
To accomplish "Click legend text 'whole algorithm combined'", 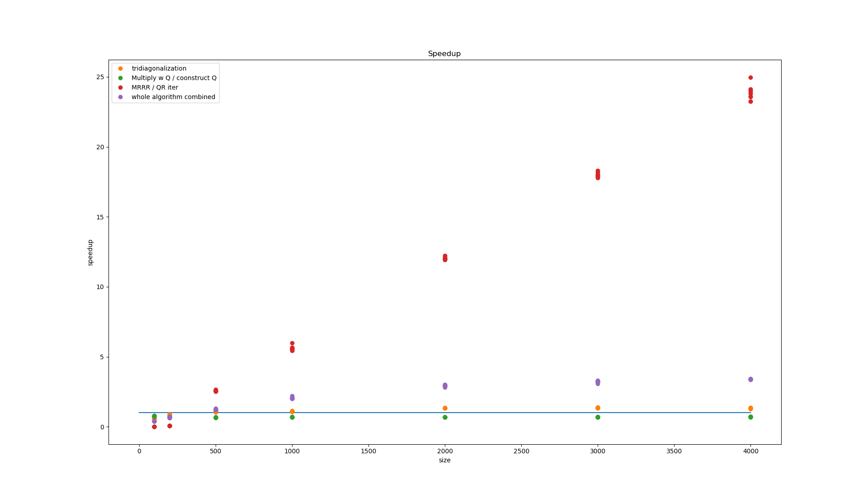I will click(173, 97).
